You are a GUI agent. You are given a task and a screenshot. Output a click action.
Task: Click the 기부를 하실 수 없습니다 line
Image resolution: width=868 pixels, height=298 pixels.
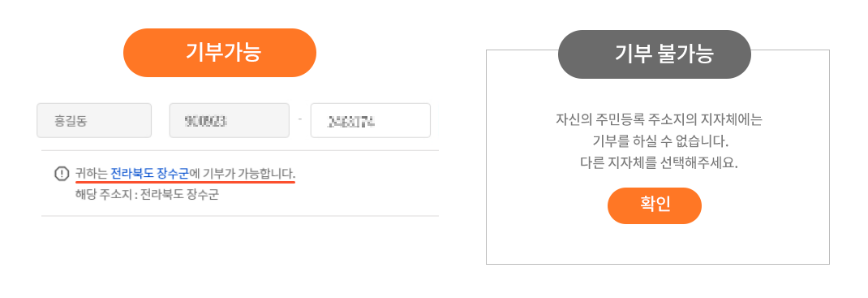[659, 141]
